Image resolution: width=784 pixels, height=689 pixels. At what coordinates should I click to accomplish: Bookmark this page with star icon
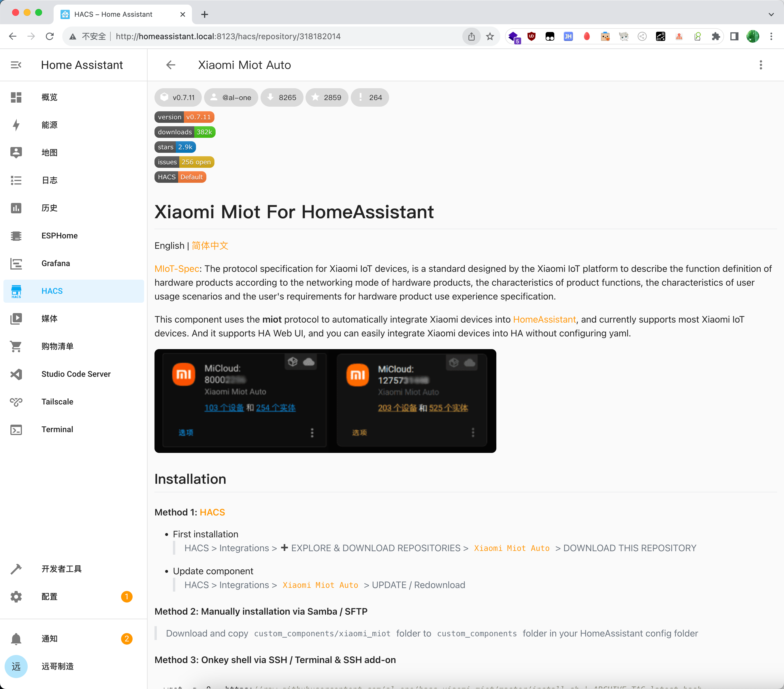pos(490,36)
